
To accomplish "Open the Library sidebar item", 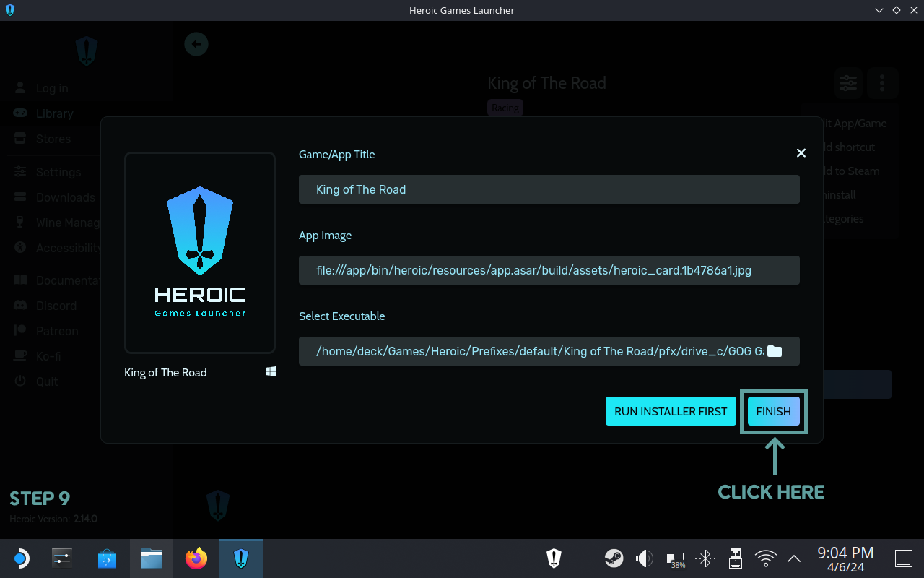I will click(x=54, y=113).
